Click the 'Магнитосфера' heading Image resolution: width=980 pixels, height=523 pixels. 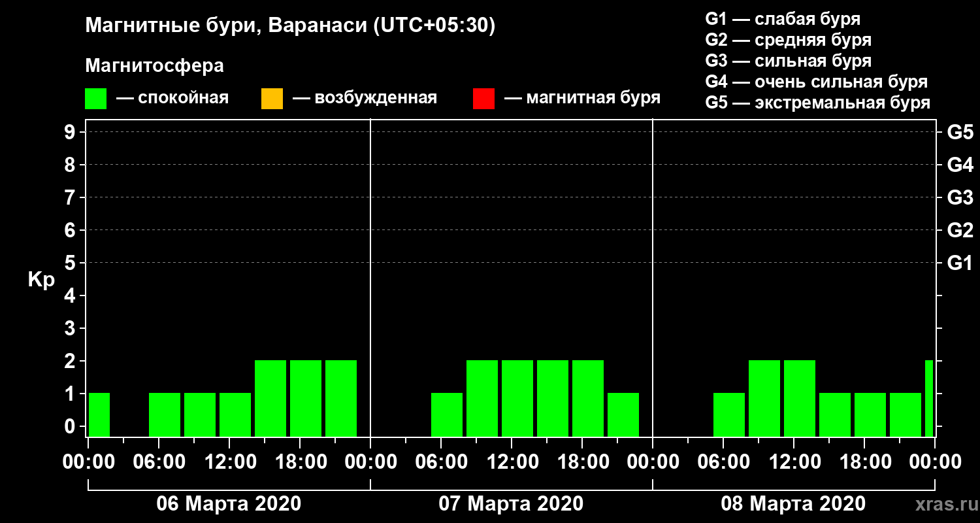pyautogui.click(x=155, y=66)
